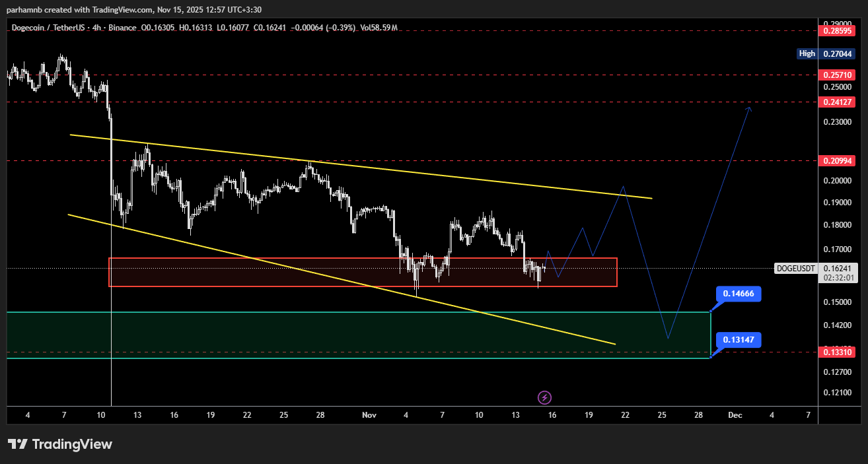
Task: Click the Dec label on time axis
Action: tap(735, 415)
